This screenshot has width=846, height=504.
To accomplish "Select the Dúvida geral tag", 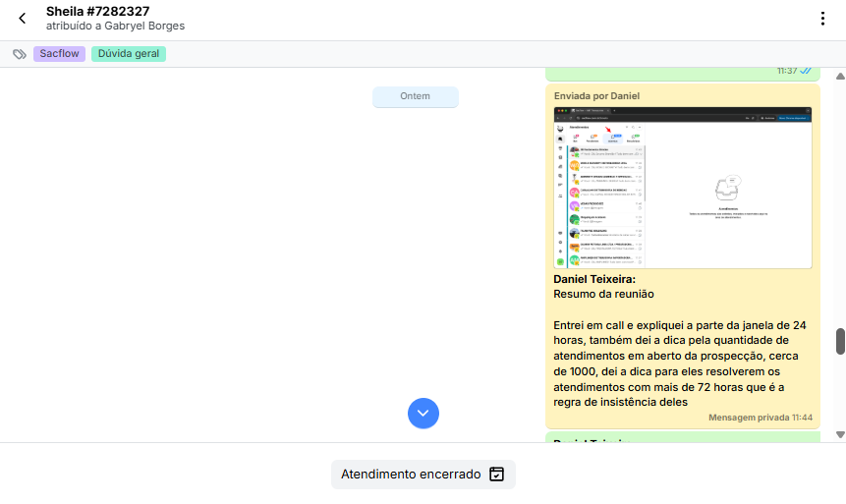I will point(129,54).
